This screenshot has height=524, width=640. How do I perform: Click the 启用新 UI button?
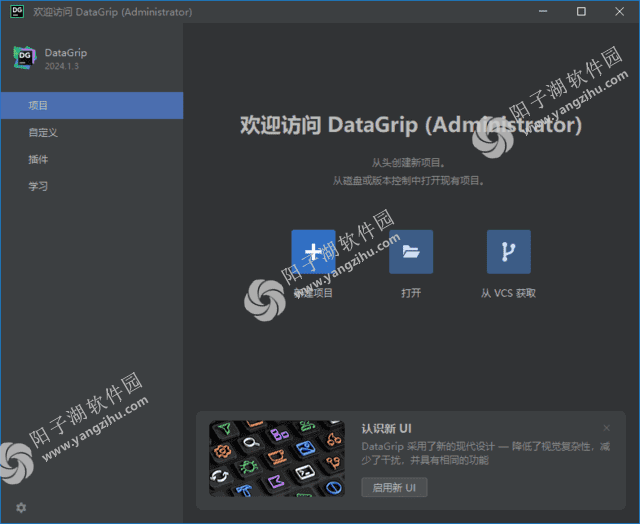tap(394, 487)
